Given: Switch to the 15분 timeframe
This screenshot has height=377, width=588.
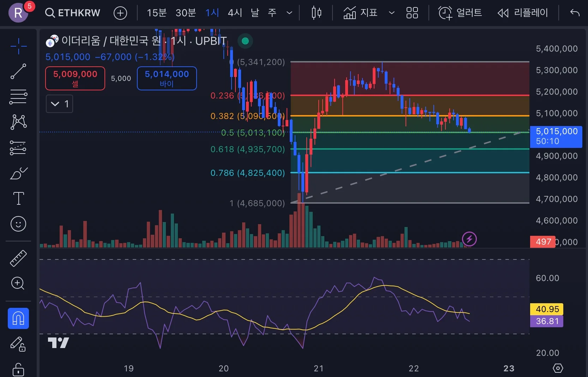Looking at the screenshot, I should [157, 13].
